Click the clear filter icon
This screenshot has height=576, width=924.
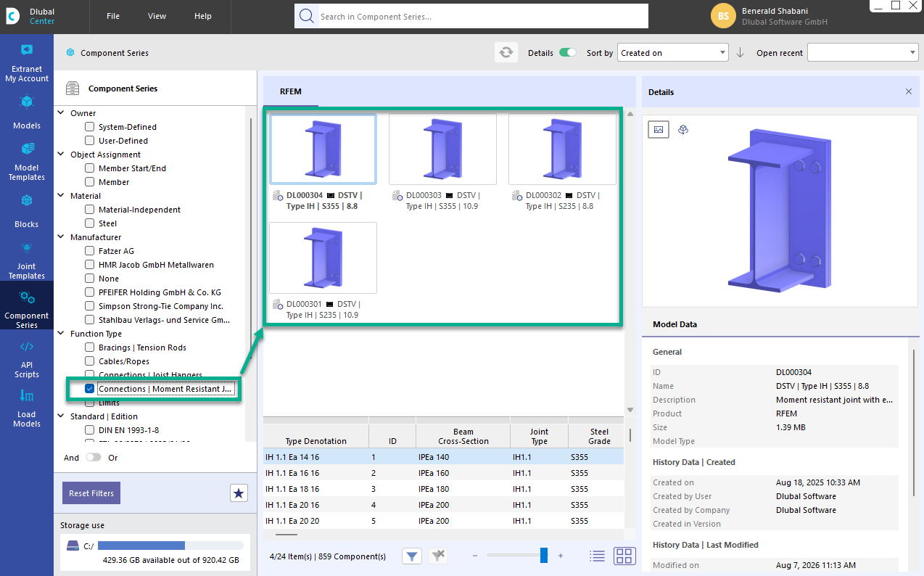click(438, 556)
